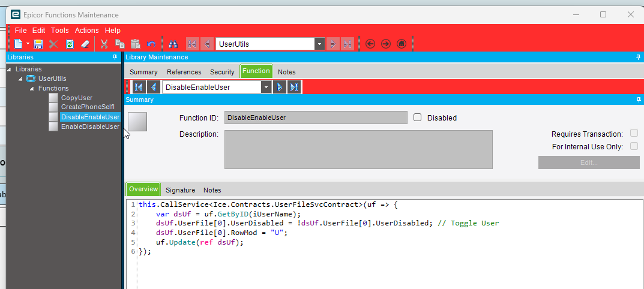Click the New document toolbar icon

click(19, 44)
